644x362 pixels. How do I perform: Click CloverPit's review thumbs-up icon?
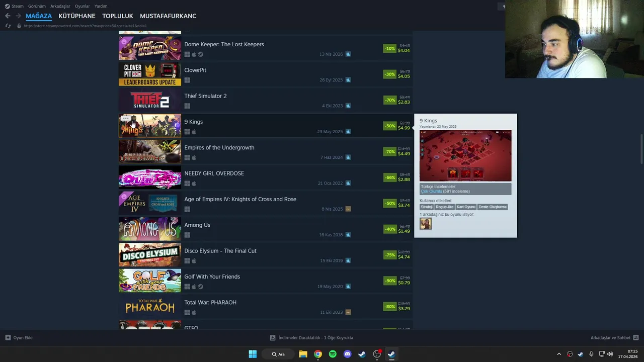[x=348, y=80]
